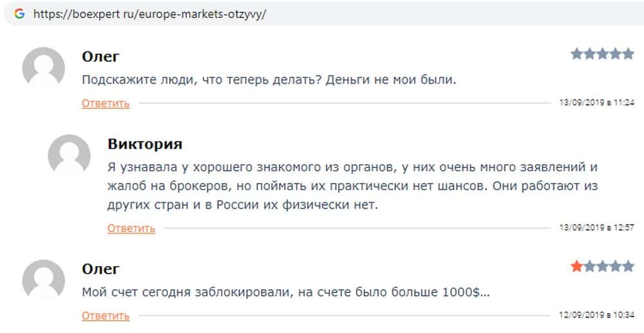
Task: Click the Google icon in address bar
Action: pos(19,14)
